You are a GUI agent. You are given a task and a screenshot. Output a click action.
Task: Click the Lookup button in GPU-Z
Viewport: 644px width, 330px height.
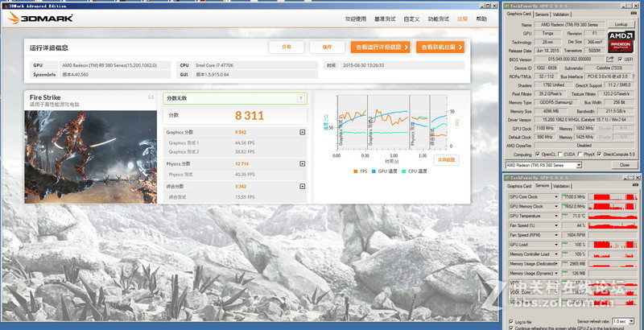click(621, 25)
